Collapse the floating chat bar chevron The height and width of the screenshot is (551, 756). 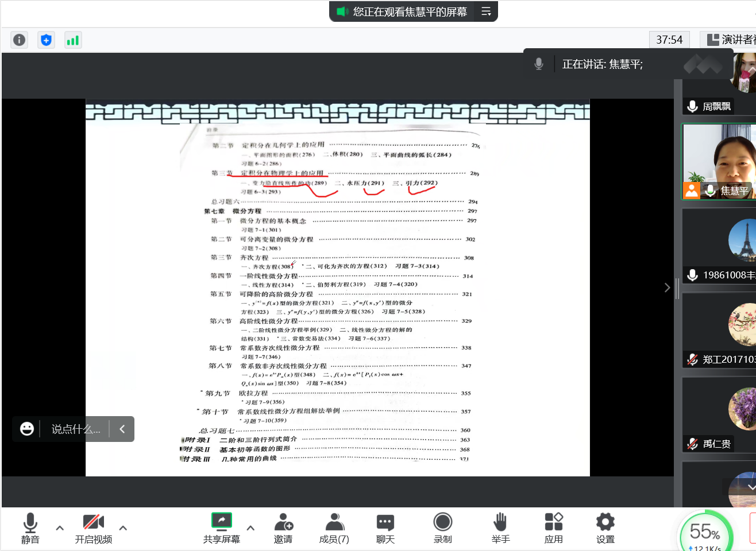pyautogui.click(x=122, y=429)
